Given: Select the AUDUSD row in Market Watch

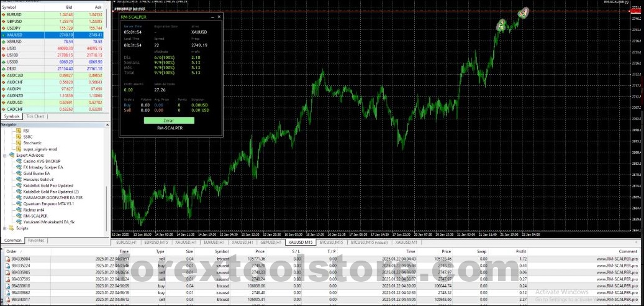Looking at the screenshot, I should pyautogui.click(x=52, y=103).
